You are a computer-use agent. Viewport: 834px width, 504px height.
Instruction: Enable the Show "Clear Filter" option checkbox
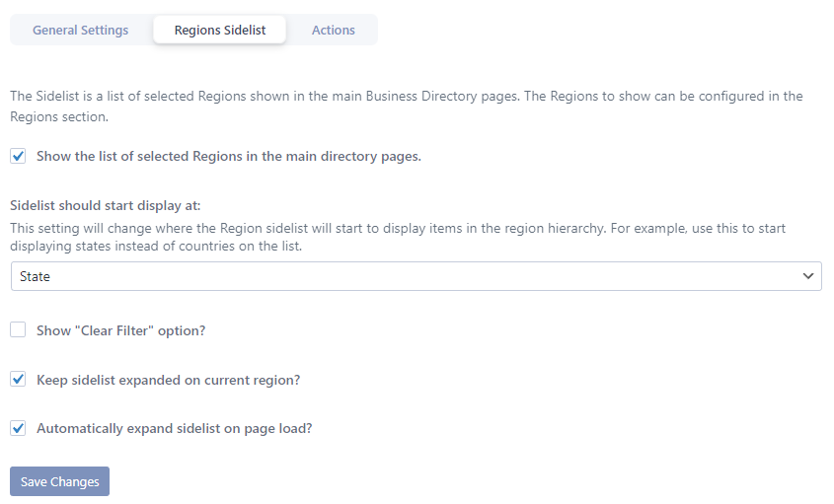coord(18,330)
